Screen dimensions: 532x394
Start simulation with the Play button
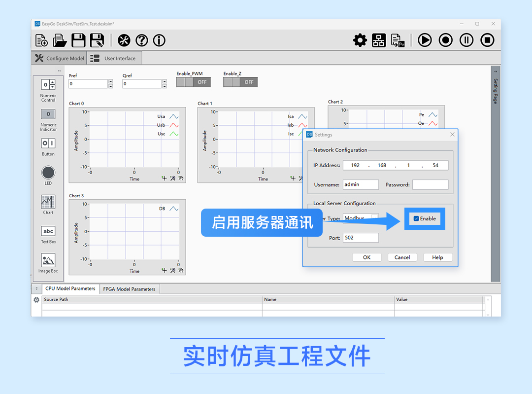point(425,40)
